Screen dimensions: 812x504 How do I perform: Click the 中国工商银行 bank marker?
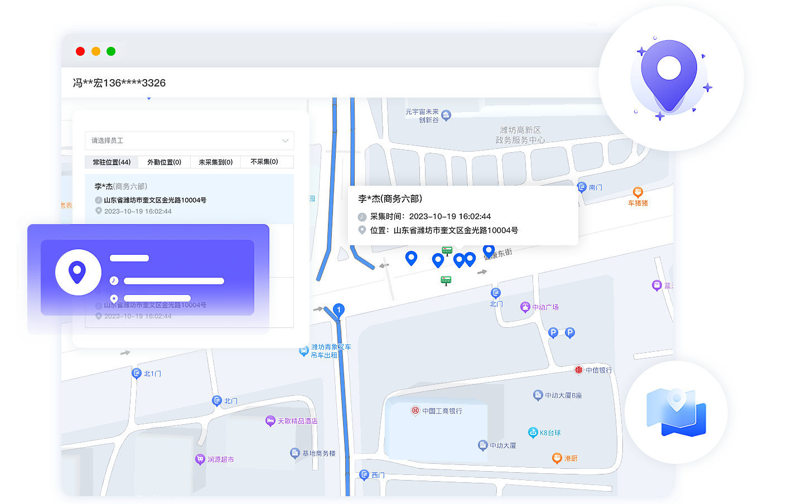coord(415,410)
